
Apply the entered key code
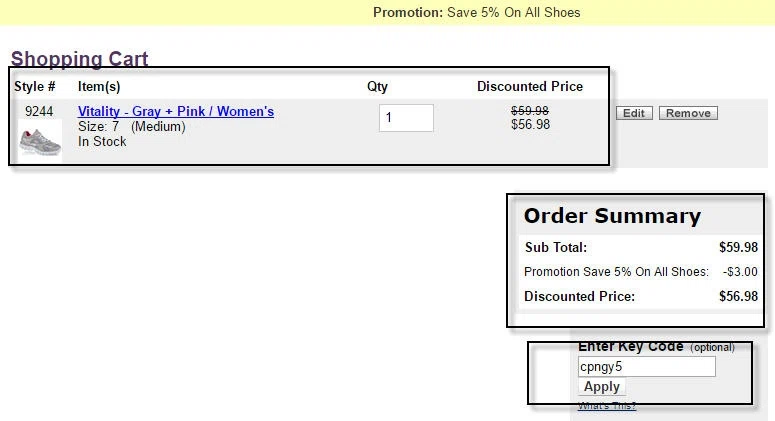pyautogui.click(x=602, y=387)
